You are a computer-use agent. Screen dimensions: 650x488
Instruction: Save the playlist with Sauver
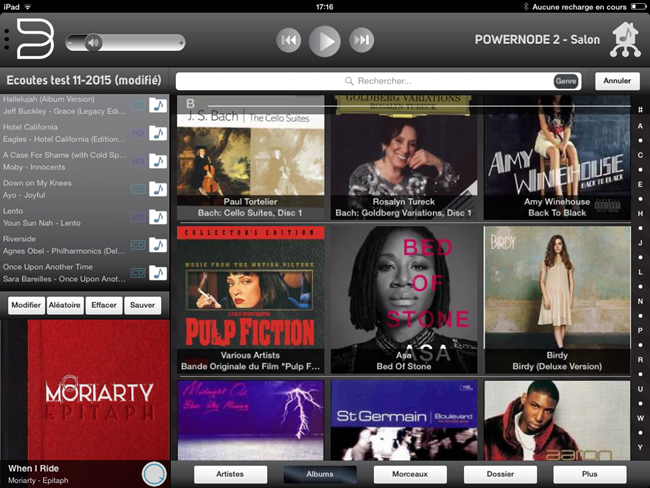pyautogui.click(x=142, y=305)
